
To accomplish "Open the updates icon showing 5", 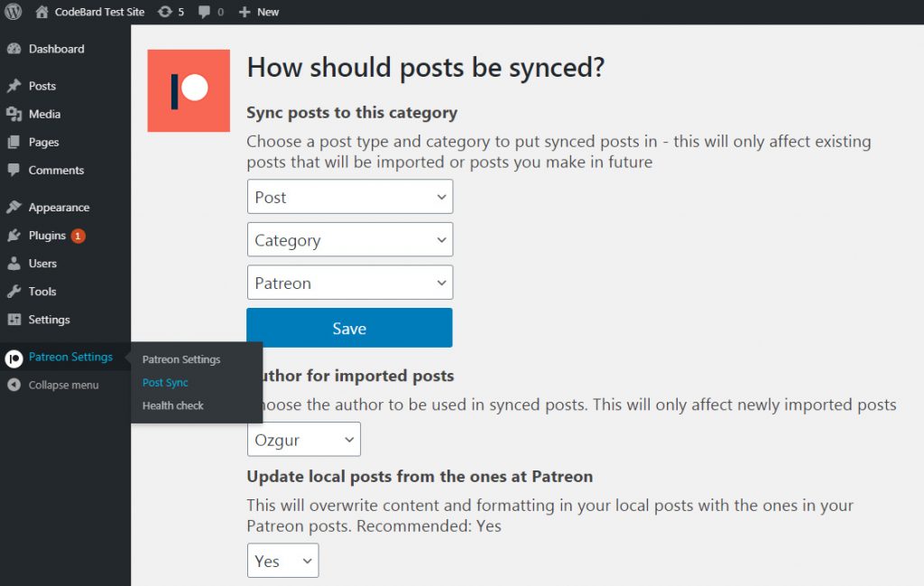I will [x=164, y=12].
